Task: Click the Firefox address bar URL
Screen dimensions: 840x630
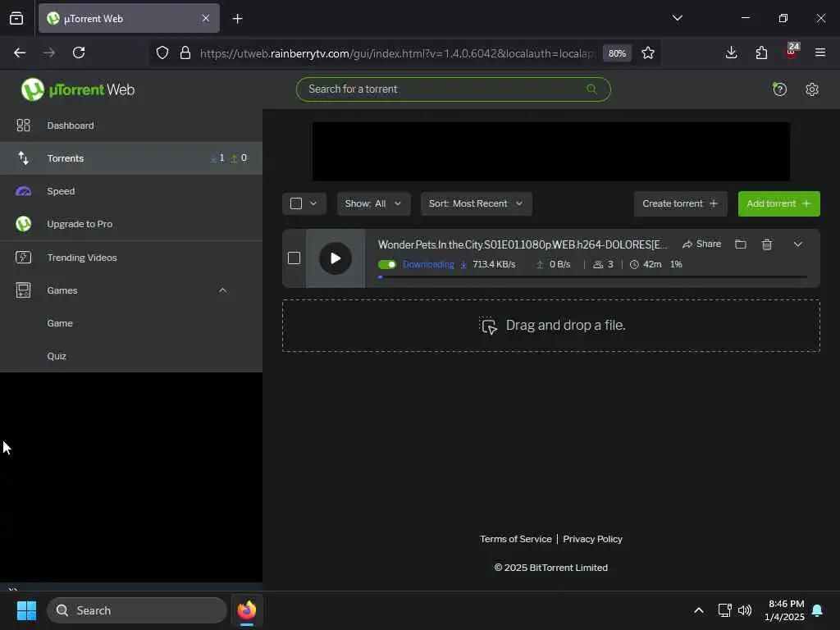Action: 396,53
